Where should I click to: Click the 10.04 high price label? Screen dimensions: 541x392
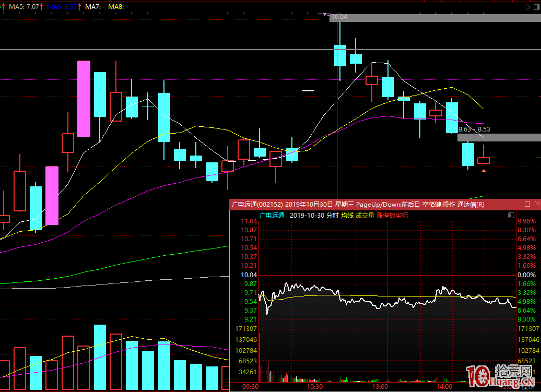click(339, 17)
